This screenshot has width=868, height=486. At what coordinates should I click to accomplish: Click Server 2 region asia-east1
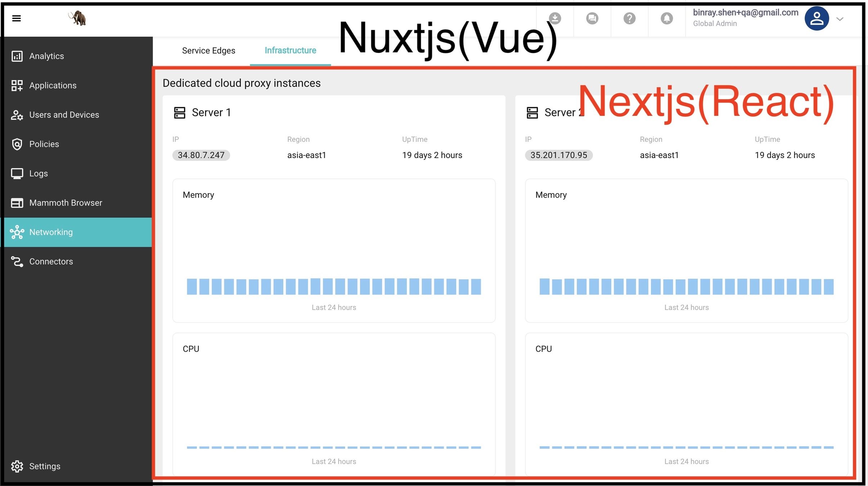pos(659,155)
